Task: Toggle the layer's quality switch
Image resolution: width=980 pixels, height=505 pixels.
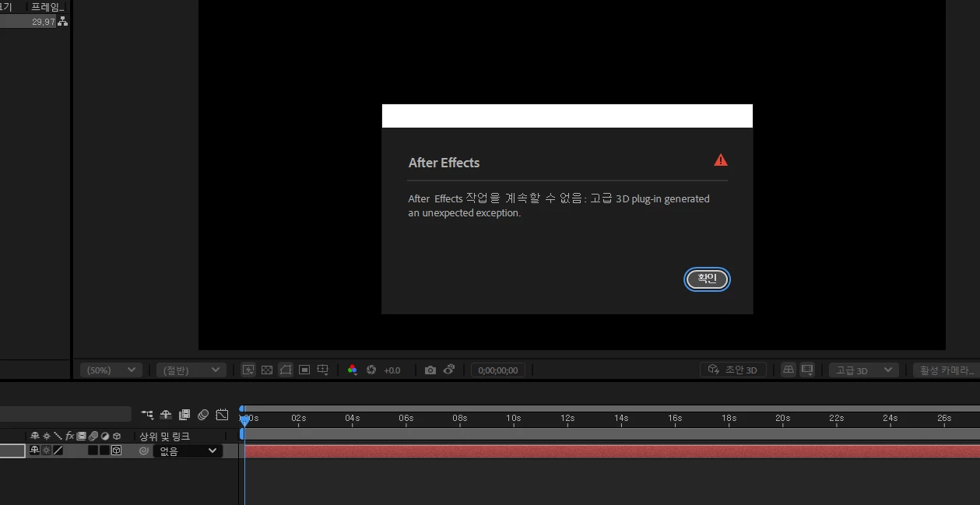Action: [58, 451]
